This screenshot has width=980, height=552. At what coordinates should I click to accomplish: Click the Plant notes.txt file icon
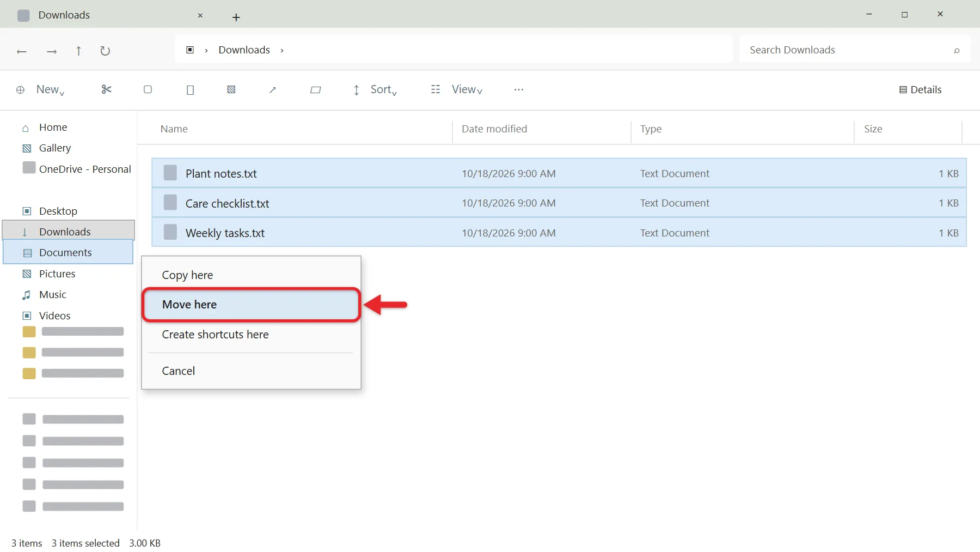(170, 173)
